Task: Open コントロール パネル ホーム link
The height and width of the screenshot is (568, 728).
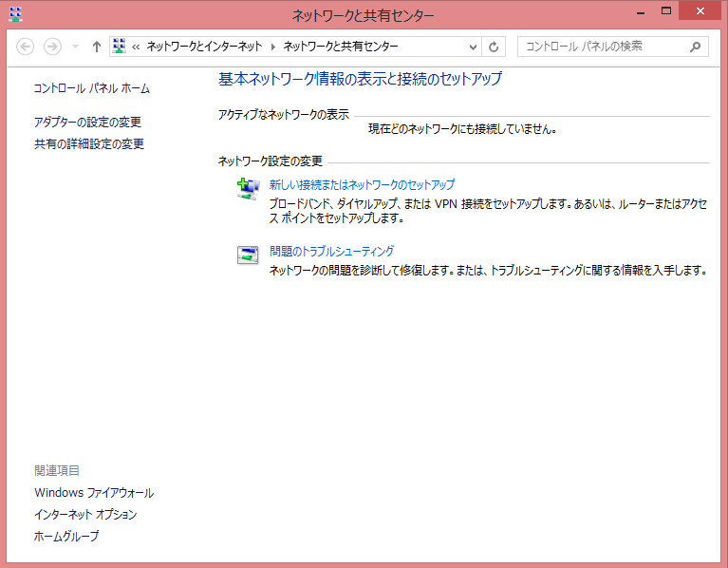Action: 91,88
